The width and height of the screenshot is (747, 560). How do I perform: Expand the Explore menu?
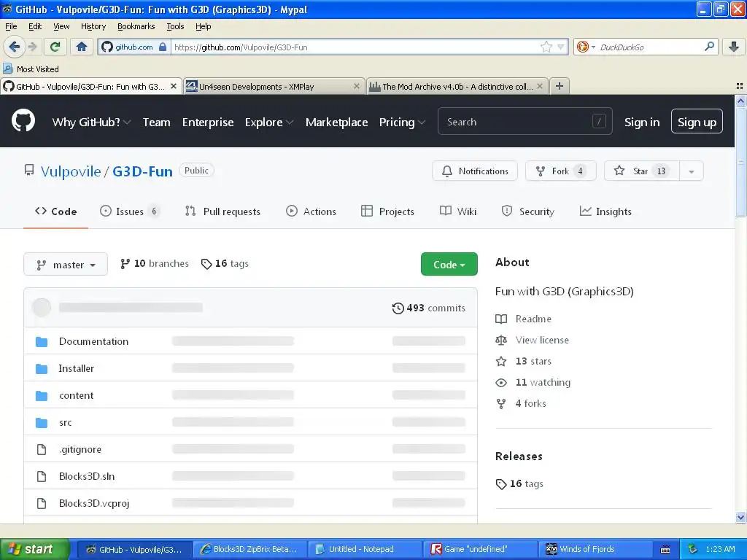pyautogui.click(x=268, y=122)
